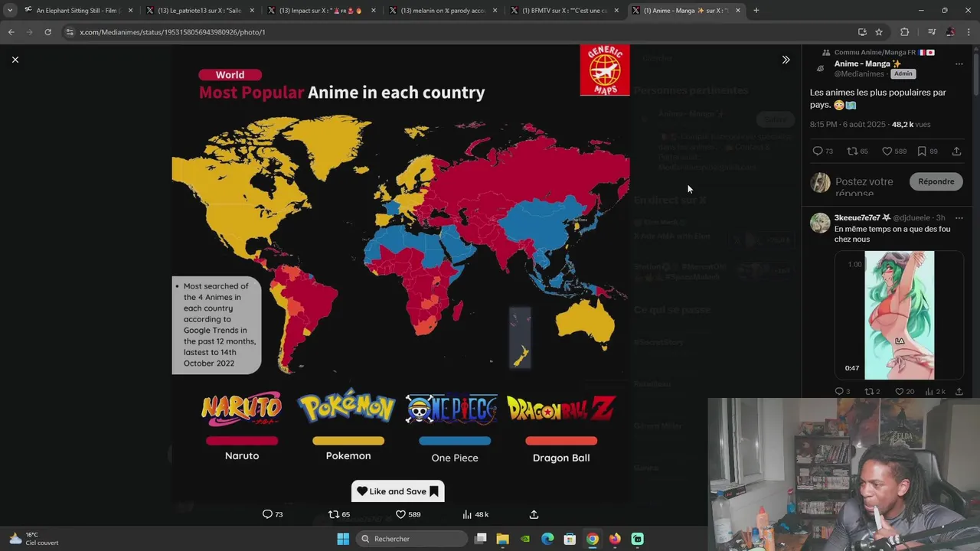
Task: Click the share icon under the map photo
Action: [534, 514]
